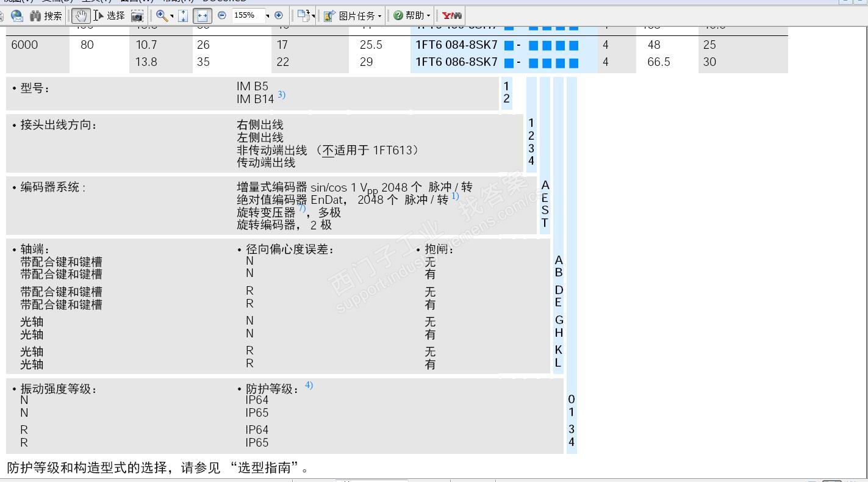Follow footnote 3) beside IM B14
Viewport: 868px width, 482px height.
click(281, 95)
